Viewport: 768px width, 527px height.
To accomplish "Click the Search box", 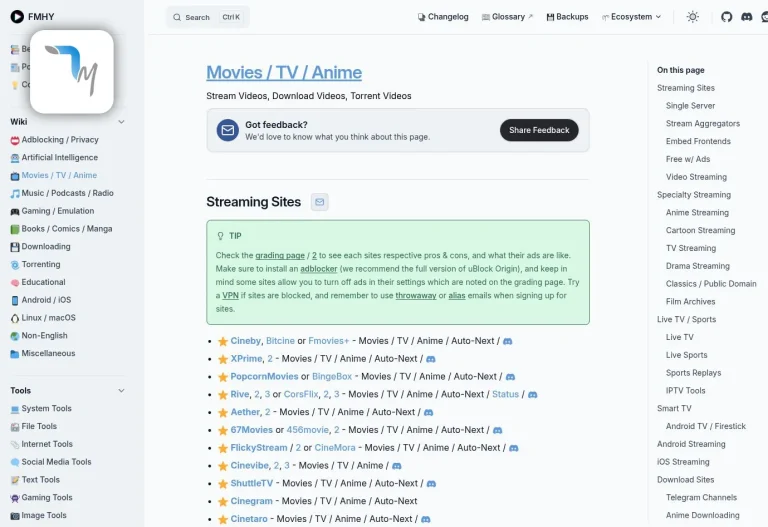I will coord(208,17).
